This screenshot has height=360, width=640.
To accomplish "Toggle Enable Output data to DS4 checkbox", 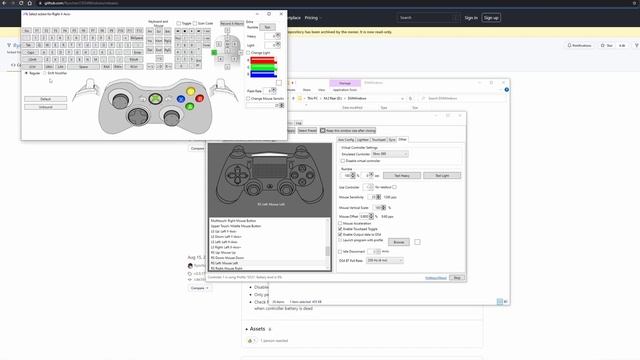I will click(340, 235).
